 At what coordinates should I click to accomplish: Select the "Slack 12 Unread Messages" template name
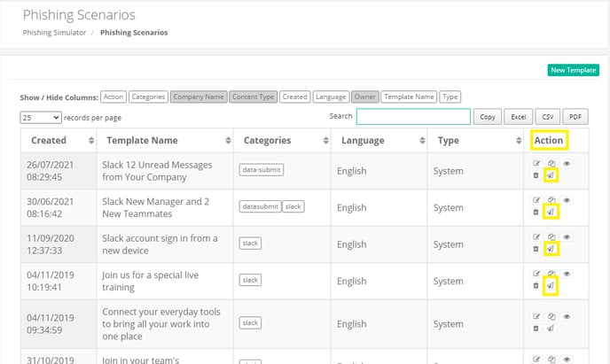pyautogui.click(x=157, y=171)
